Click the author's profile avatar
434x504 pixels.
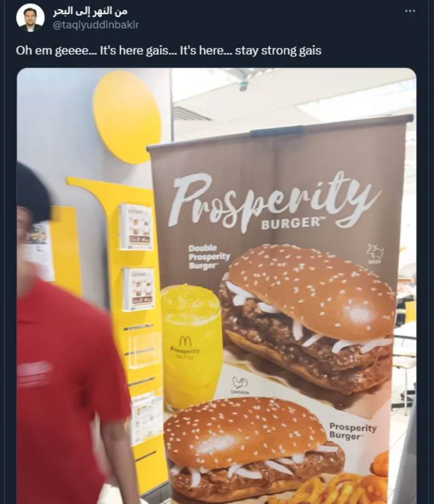[30, 18]
